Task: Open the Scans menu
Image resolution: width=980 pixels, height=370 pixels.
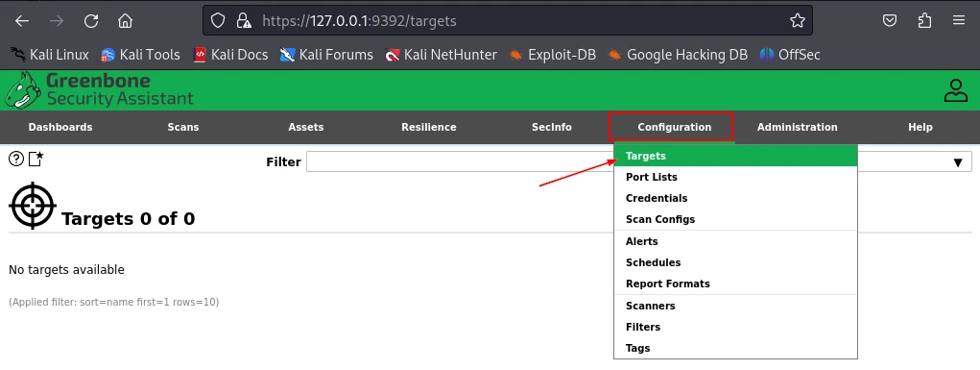Action: [183, 127]
